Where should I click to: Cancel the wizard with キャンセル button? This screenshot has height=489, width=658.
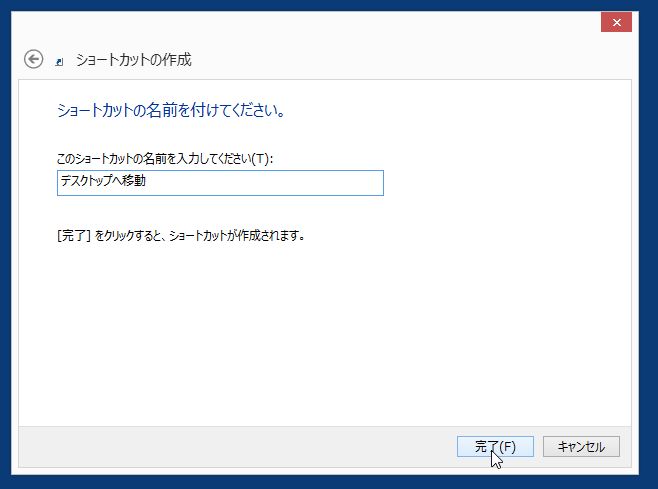[x=581, y=446]
